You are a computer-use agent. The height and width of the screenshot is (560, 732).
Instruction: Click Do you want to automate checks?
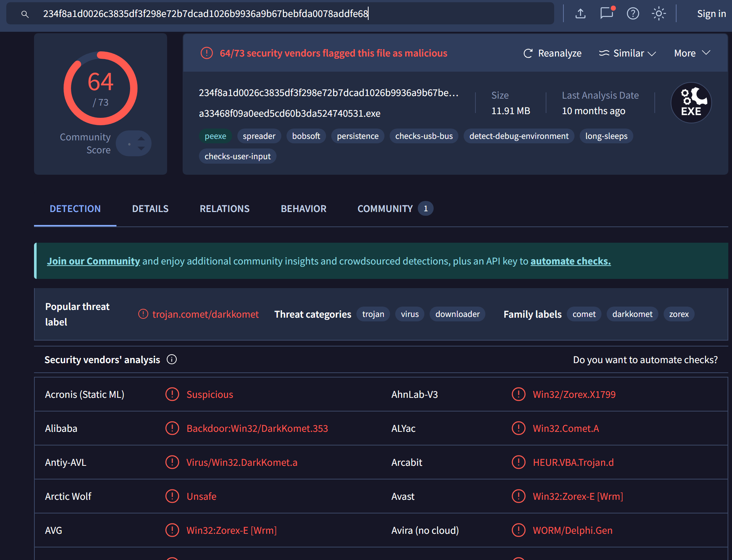tap(645, 360)
